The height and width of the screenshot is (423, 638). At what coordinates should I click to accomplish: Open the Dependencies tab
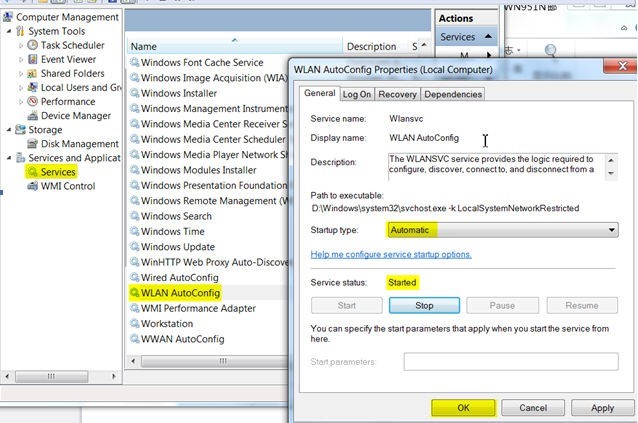452,94
